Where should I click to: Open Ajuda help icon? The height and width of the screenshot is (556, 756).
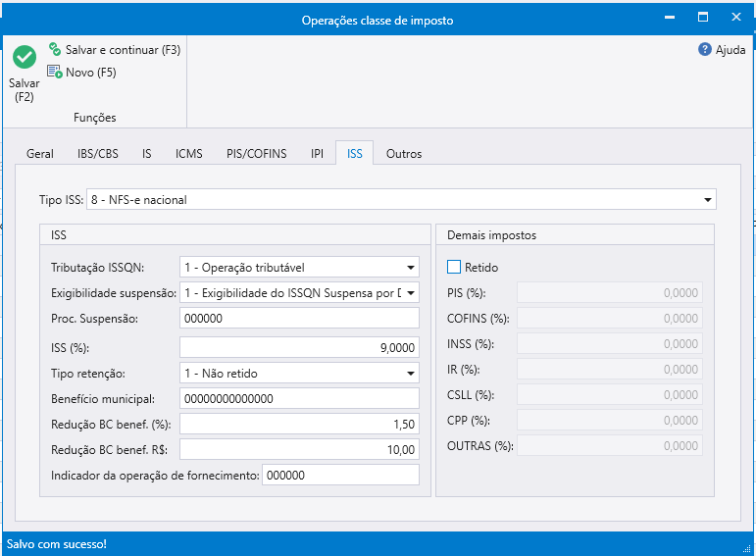coord(704,49)
